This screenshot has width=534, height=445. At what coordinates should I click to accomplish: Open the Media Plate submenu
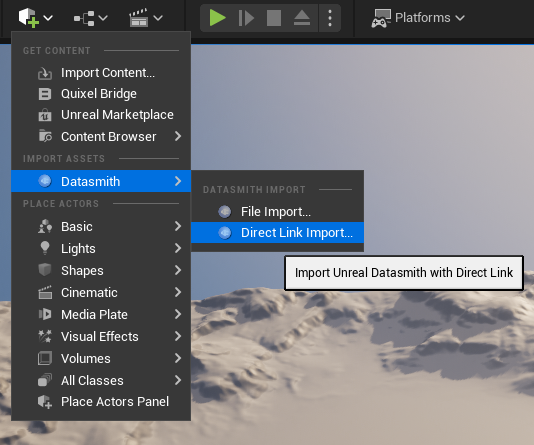[101, 314]
